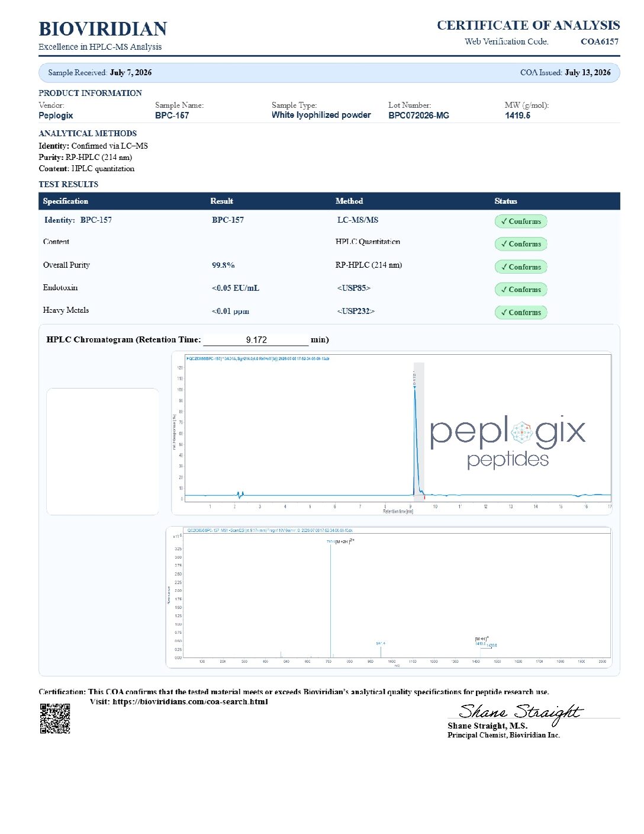The height and width of the screenshot is (834, 644).
Task: Click the mass spectrum plot image
Action: tap(389, 598)
